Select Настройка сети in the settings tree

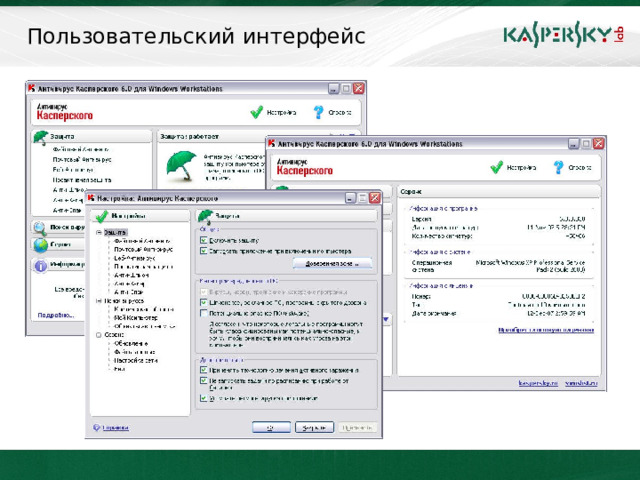click(136, 361)
